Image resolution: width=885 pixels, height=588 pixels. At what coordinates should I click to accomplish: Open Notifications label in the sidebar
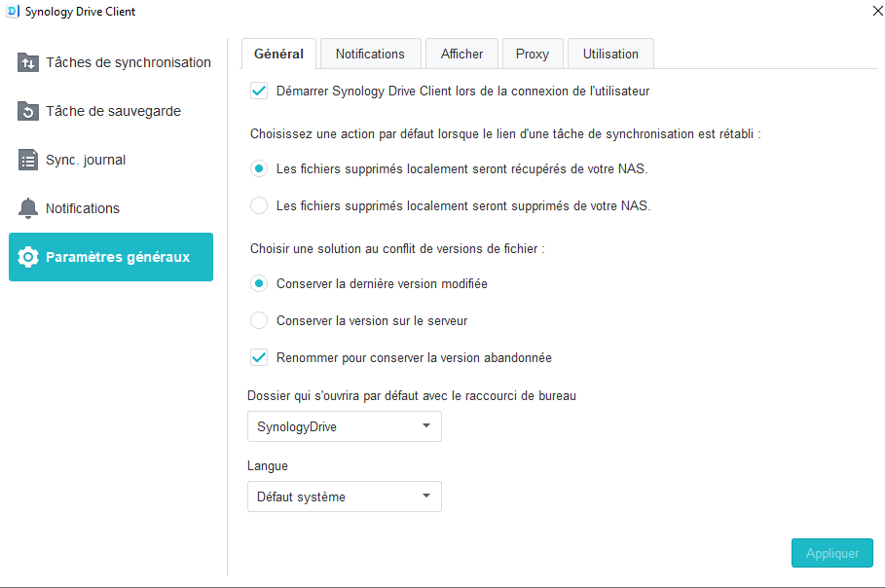pyautogui.click(x=83, y=208)
